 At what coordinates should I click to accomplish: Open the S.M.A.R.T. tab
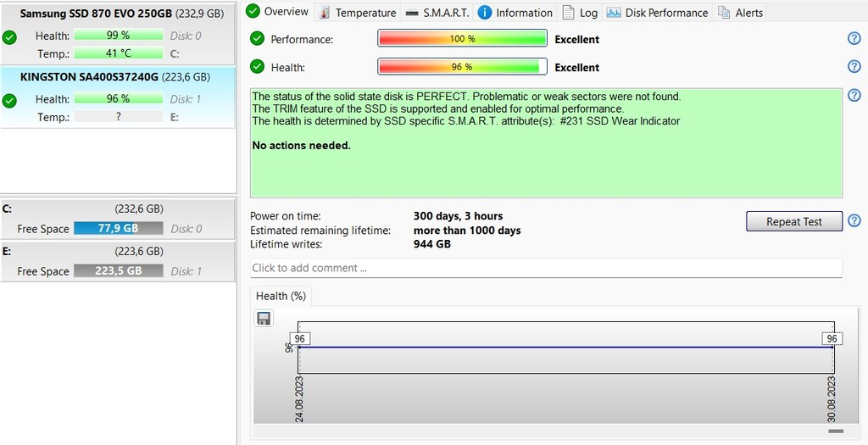click(437, 13)
